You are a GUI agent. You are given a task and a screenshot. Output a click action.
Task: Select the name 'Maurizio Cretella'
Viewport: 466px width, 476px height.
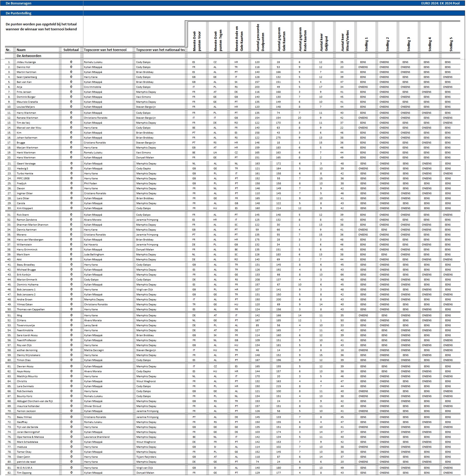point(27,102)
